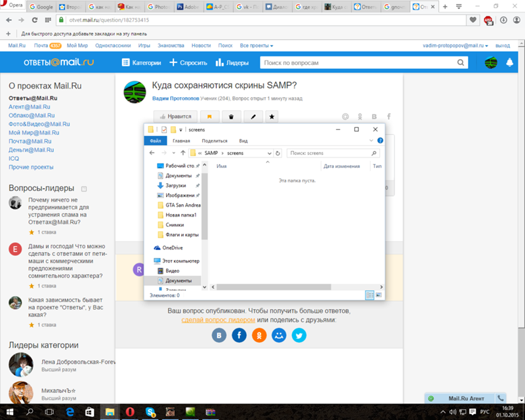525x420 pixels.
Task: Edit the question with the pencil icon
Action: coord(253,117)
